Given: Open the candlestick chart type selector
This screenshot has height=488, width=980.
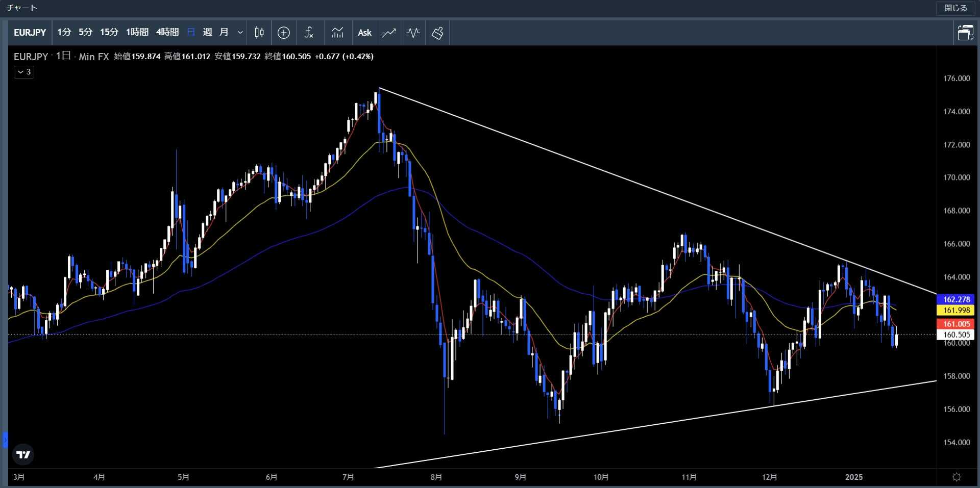Looking at the screenshot, I should (x=259, y=33).
